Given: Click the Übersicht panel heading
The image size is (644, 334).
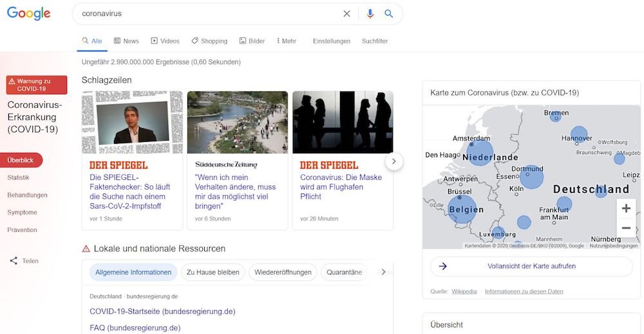Looking at the screenshot, I should point(446,325).
